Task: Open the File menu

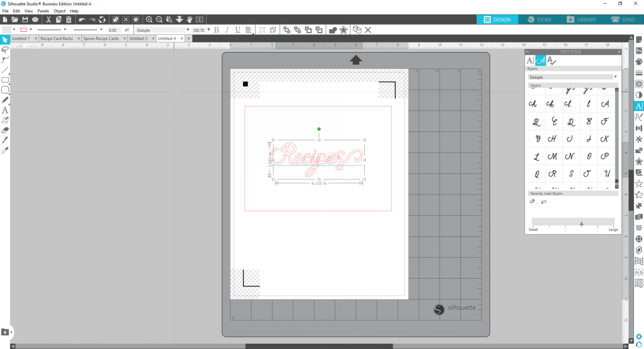Action: point(5,11)
